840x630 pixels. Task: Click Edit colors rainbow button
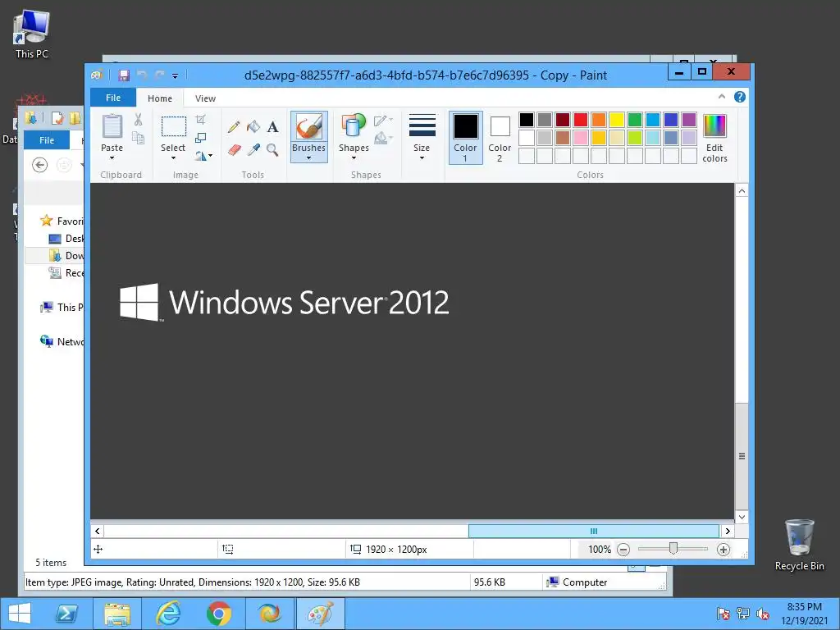coord(714,139)
